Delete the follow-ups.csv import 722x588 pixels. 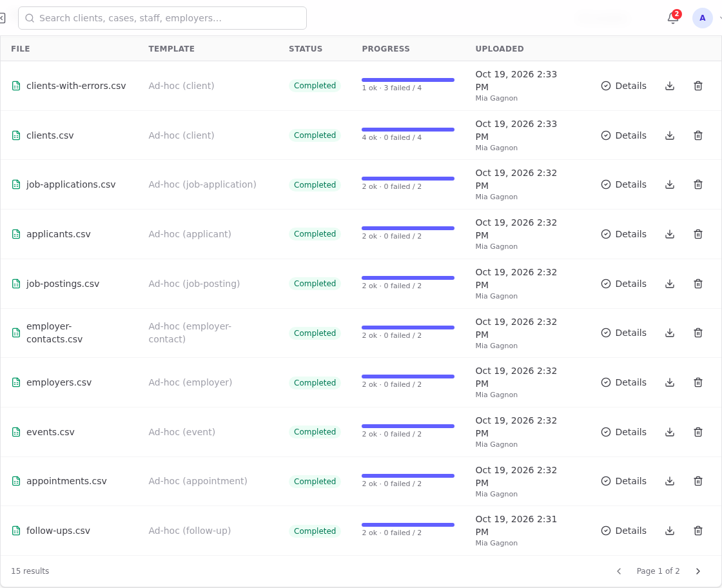pos(698,531)
